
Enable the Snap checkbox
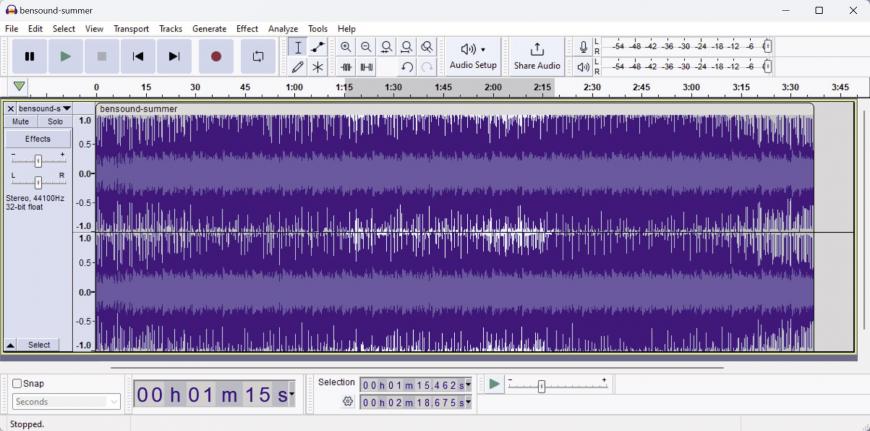(x=17, y=383)
